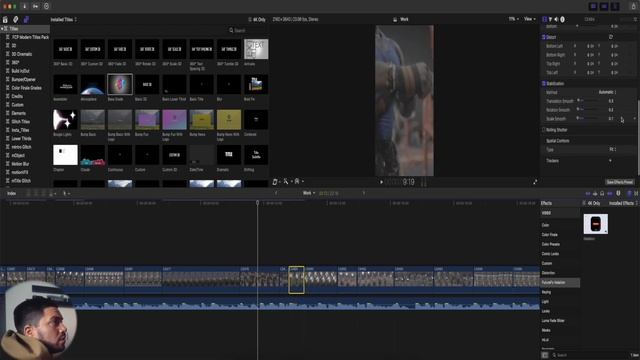
Task: Enable the Rolling Shutter checkbox
Action: 544,130
